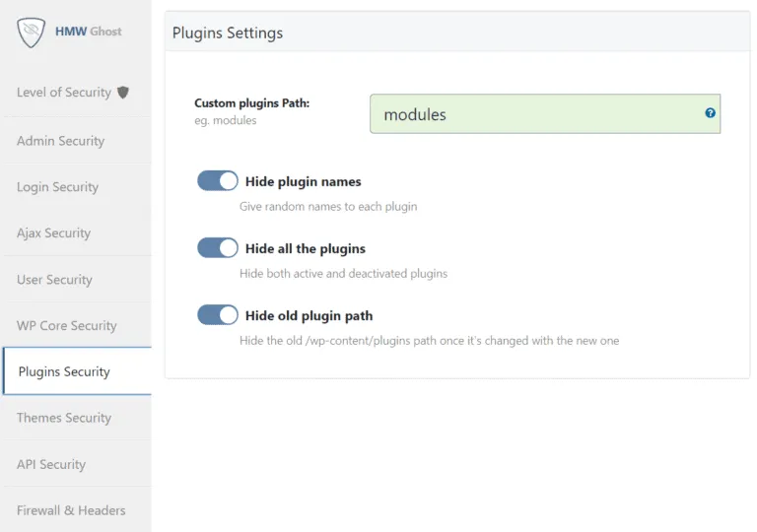This screenshot has height=532, width=757.
Task: Click the Hide plugin names label
Action: click(303, 182)
